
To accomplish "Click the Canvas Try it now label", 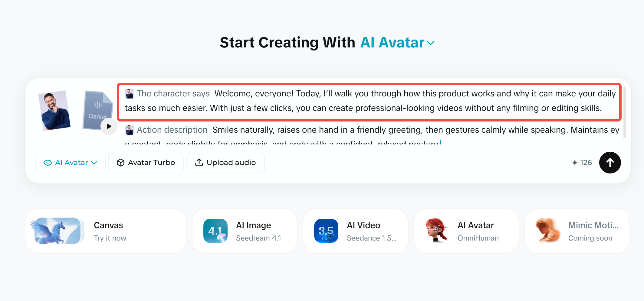I will pyautogui.click(x=110, y=238).
